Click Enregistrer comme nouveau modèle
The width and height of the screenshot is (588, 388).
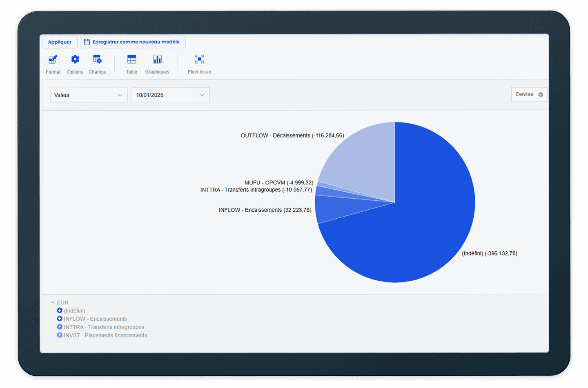pos(136,41)
